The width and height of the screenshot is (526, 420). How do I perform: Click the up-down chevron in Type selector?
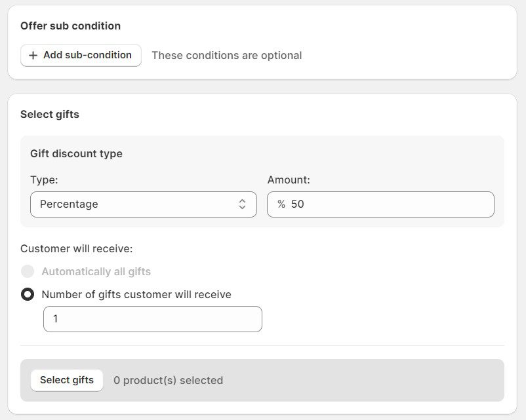pos(242,204)
